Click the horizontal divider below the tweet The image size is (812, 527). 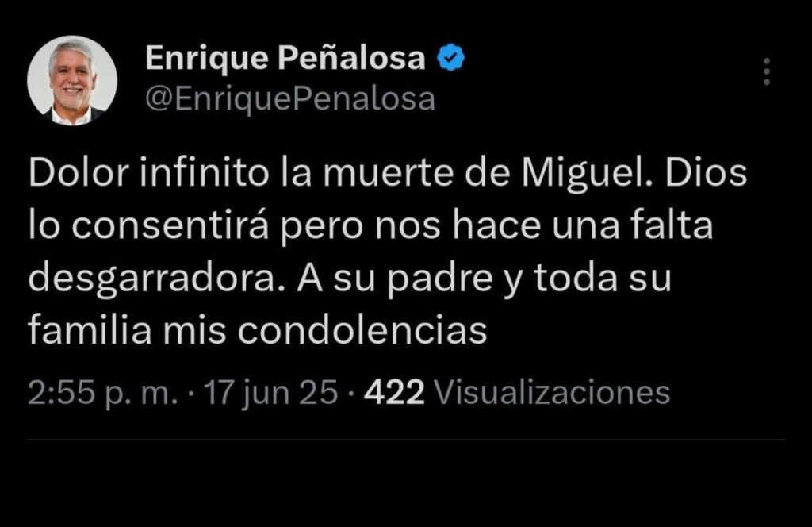[x=406, y=440]
